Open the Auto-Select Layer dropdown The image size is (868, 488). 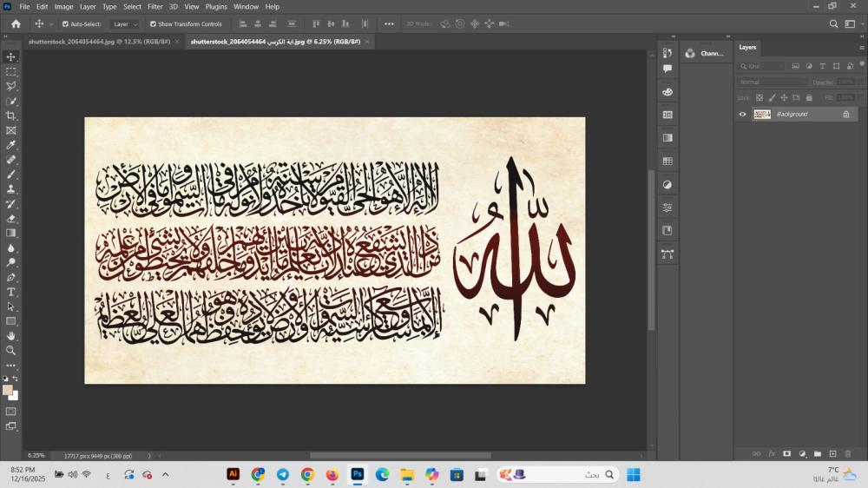(124, 24)
